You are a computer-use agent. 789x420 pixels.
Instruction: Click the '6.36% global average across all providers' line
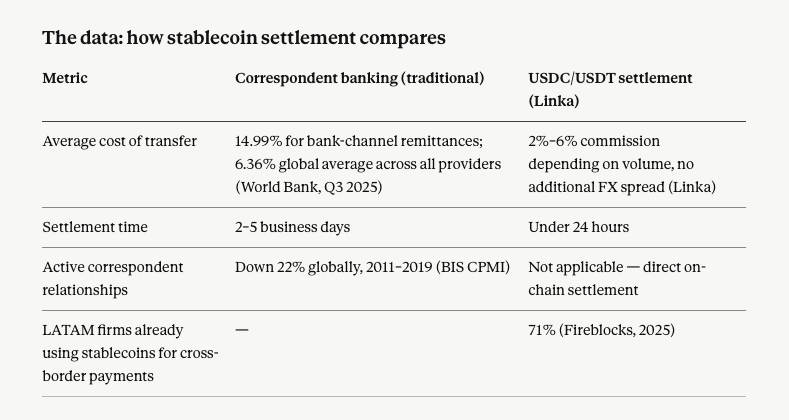coord(368,164)
